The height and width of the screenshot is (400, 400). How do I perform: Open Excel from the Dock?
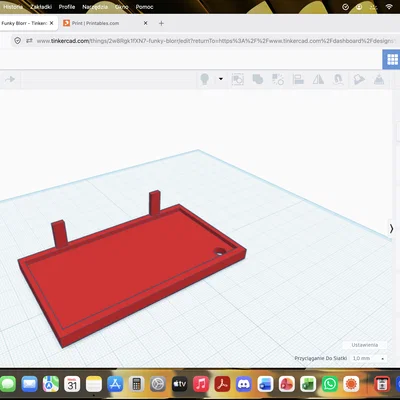[x=308, y=384]
